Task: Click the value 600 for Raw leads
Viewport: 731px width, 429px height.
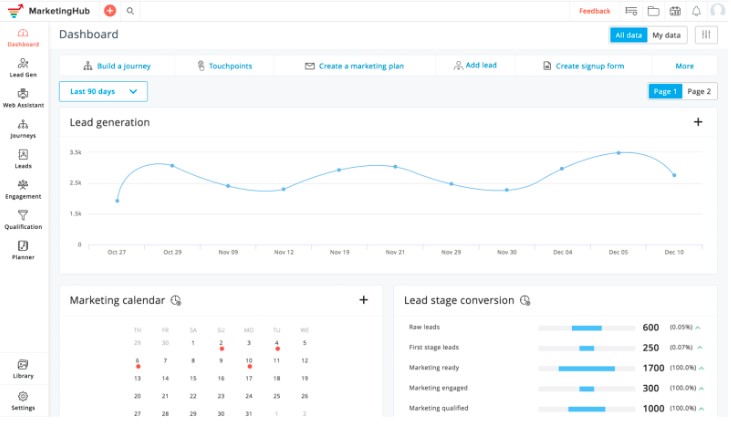Action: (651, 328)
